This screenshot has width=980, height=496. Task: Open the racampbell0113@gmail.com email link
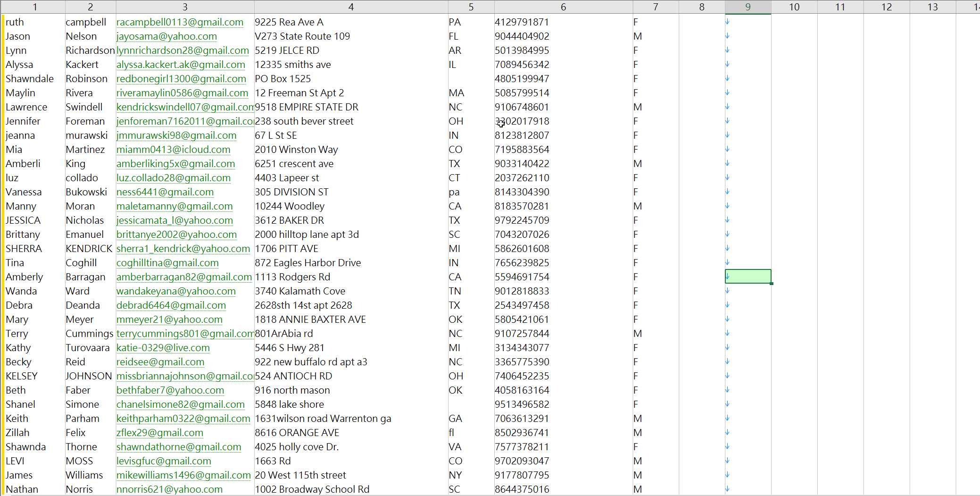tap(180, 22)
